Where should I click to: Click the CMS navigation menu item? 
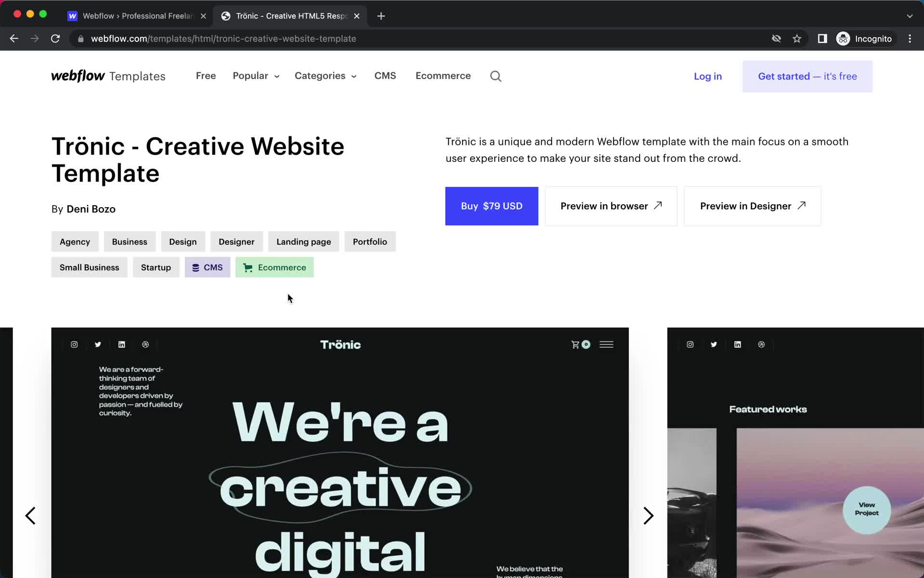point(385,75)
